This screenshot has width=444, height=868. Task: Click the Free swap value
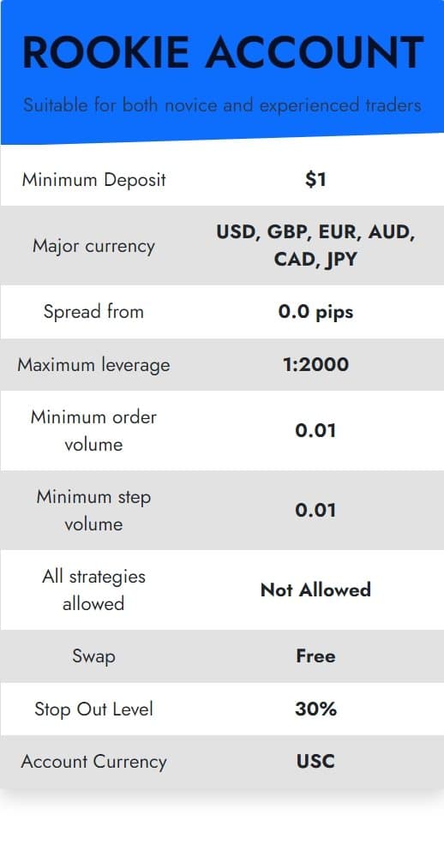[315, 656]
